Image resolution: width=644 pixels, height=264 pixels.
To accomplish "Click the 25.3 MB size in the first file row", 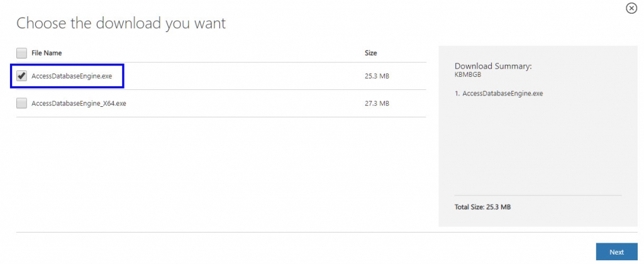I will coord(377,76).
